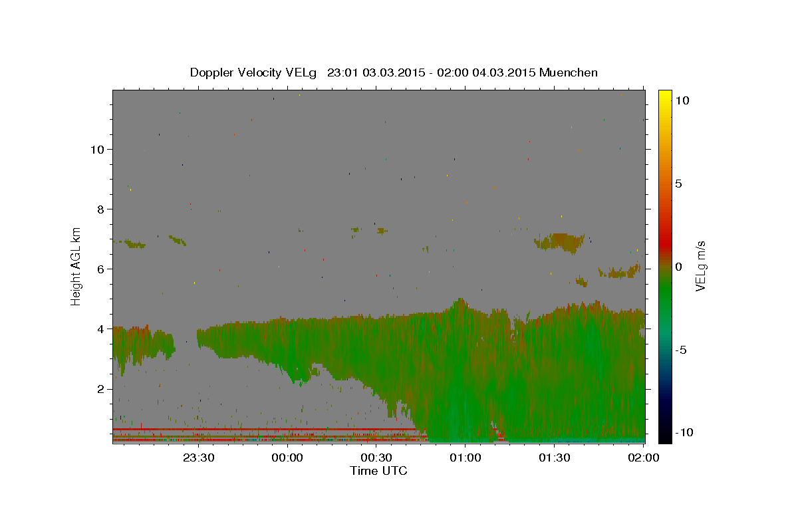Click the yellow top of the colorbar
Screen dimensions: 798x532
coord(665,96)
